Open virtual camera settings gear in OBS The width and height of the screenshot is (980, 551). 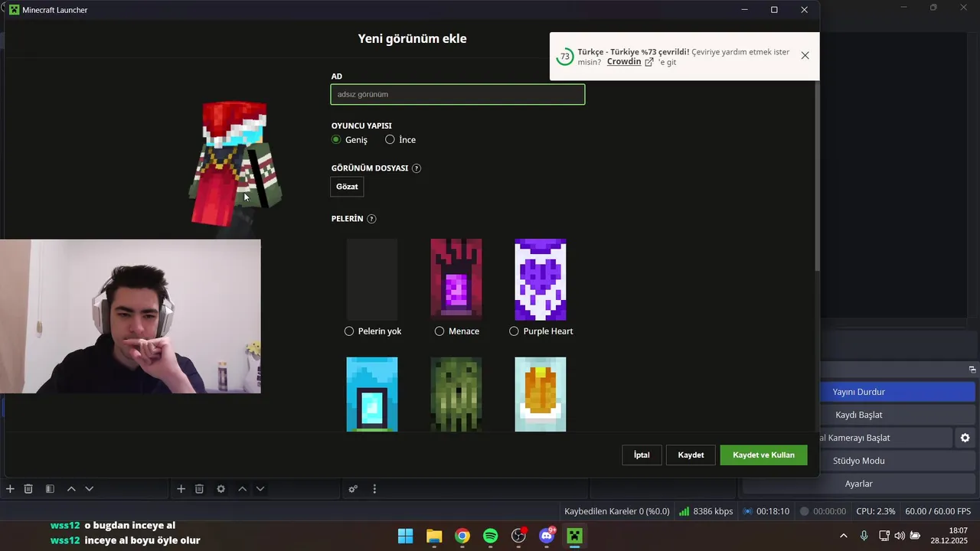pyautogui.click(x=965, y=438)
